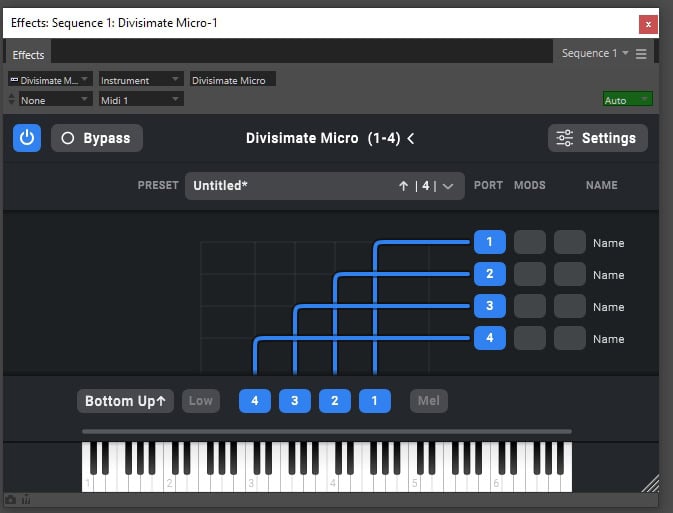Open the Divisimate M... effect dropdown

tap(50, 80)
